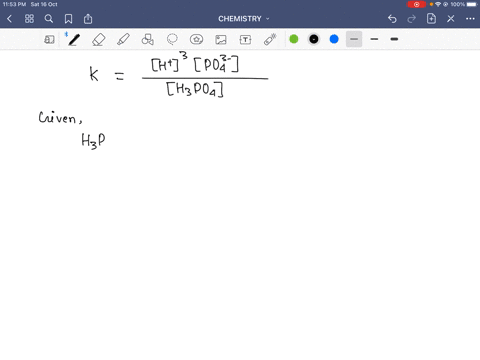Undo the last stroke
The width and height of the screenshot is (480, 360).
click(392, 19)
